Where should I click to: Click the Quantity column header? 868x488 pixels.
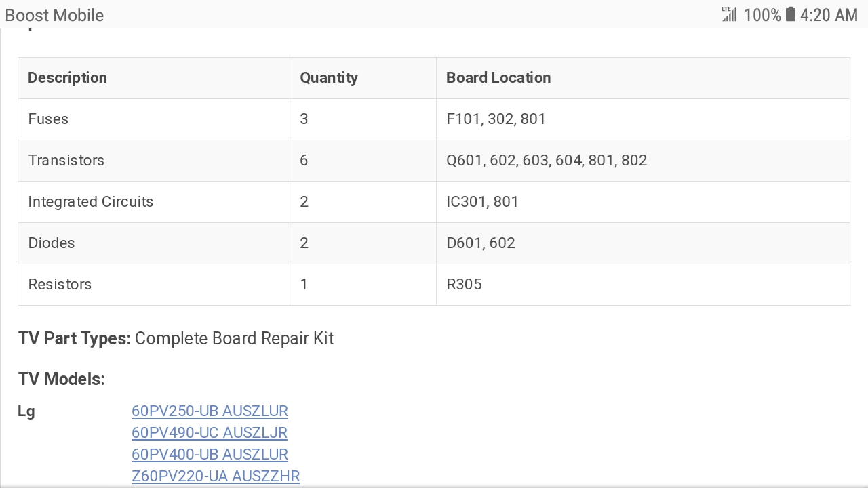click(x=329, y=77)
